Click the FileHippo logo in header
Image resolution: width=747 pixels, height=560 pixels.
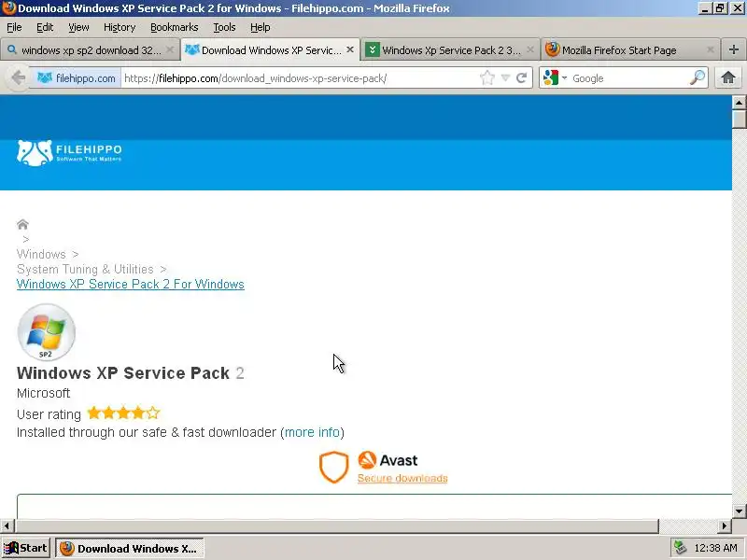[x=69, y=153]
